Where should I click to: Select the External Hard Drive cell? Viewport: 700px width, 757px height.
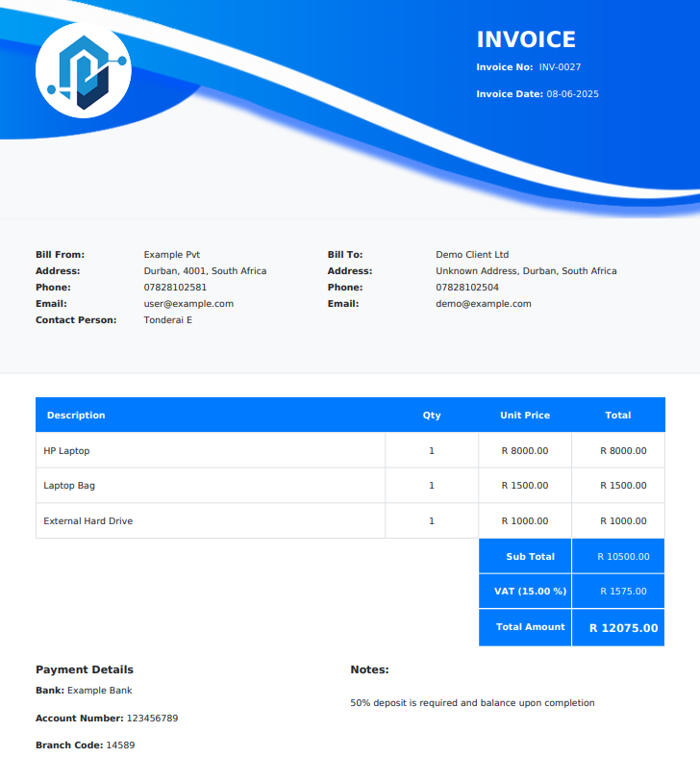211,521
